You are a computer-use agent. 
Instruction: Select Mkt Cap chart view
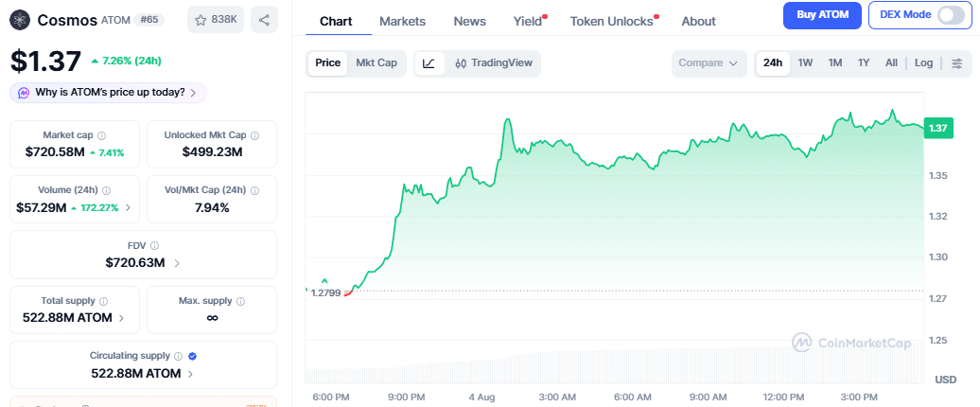376,62
